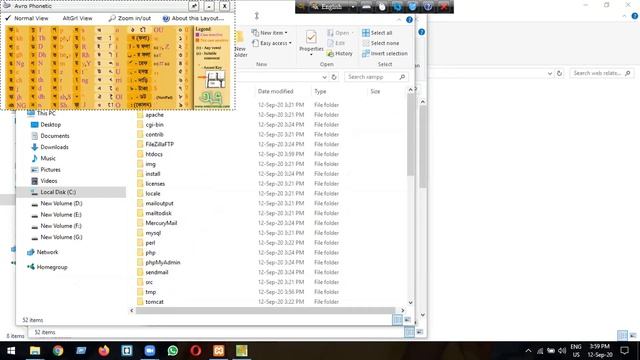Image resolution: width=640 pixels, height=360 pixels.
Task: Launch Opera browser from the taskbar
Action: (x=196, y=351)
